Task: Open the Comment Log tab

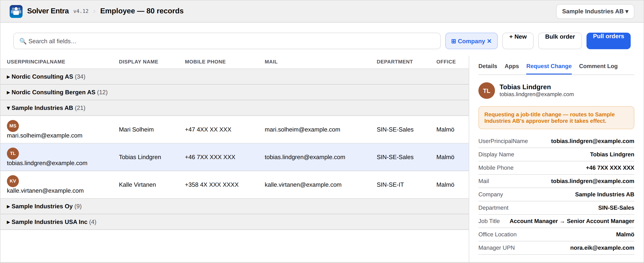Action: click(598, 66)
